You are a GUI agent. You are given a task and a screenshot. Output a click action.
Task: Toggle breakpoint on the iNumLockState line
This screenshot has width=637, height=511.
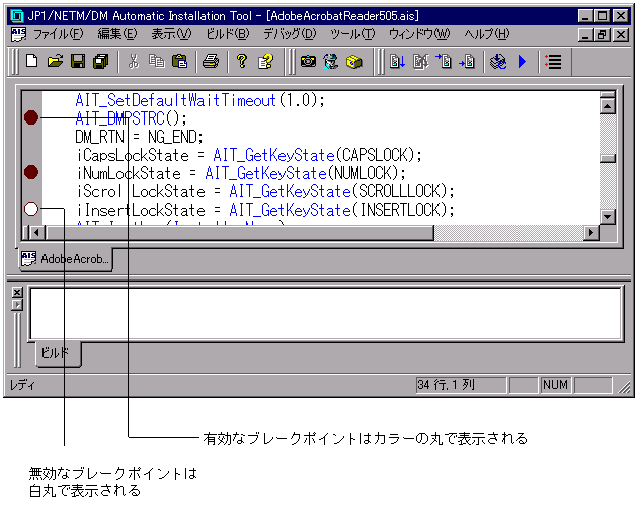pyautogui.click(x=31, y=172)
